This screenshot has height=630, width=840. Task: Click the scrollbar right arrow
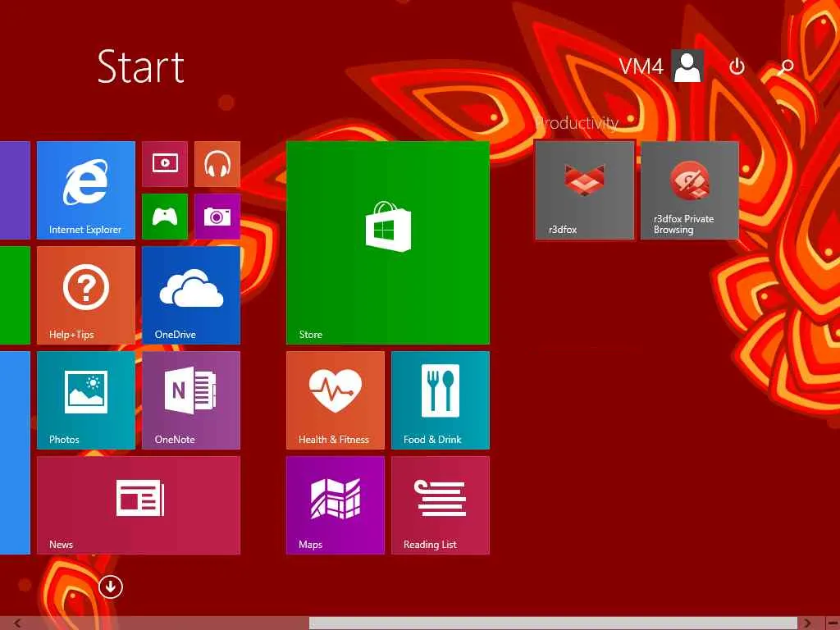(x=808, y=623)
